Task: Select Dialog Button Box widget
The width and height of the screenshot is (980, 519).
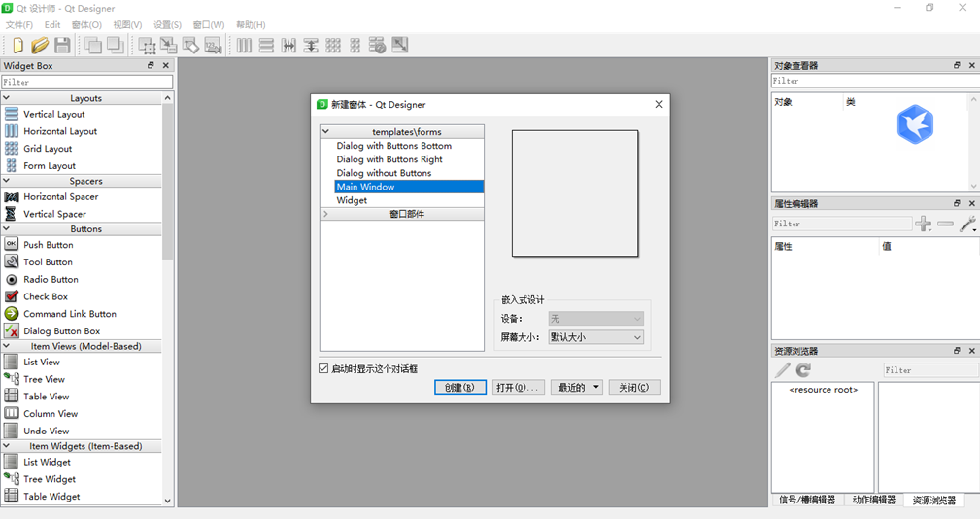Action: pos(61,330)
